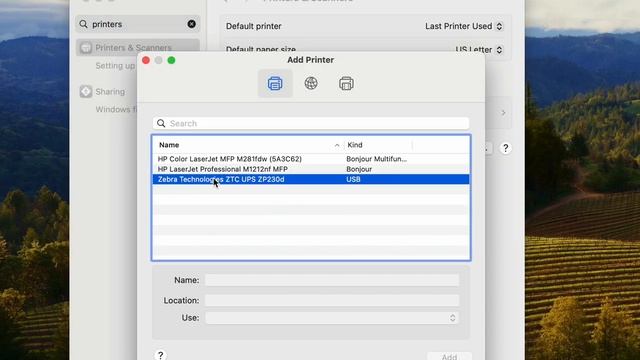Click the 'Setting up' search result
Viewport: 640px width, 360px height.
click(x=115, y=66)
